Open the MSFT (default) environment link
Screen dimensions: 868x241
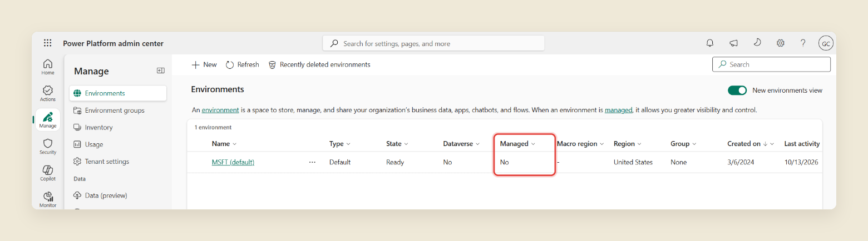click(x=233, y=162)
